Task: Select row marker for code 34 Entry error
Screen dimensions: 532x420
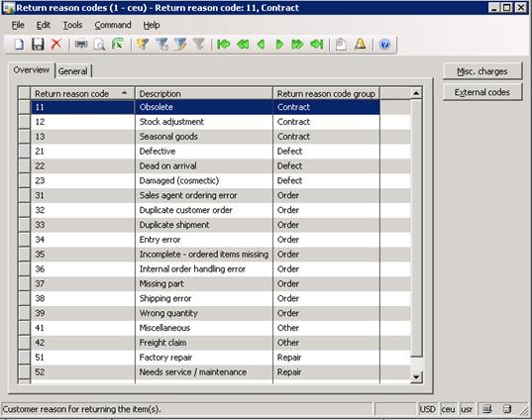Action: point(25,240)
